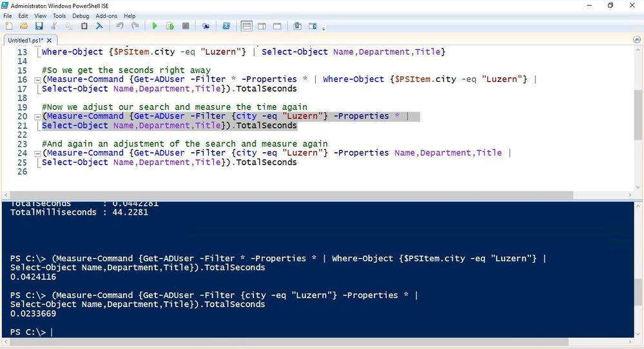
Task: Click the Stop Operation square icon
Action: [x=186, y=26]
